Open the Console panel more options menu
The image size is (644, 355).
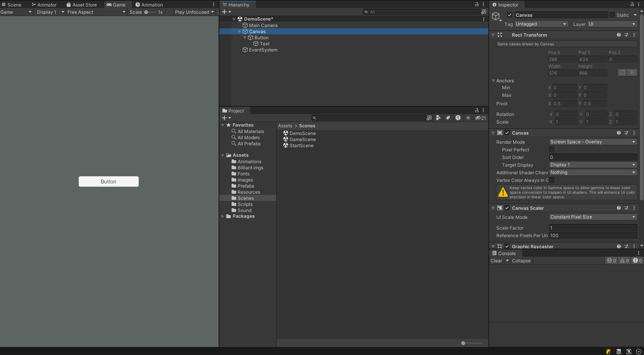[639, 253]
